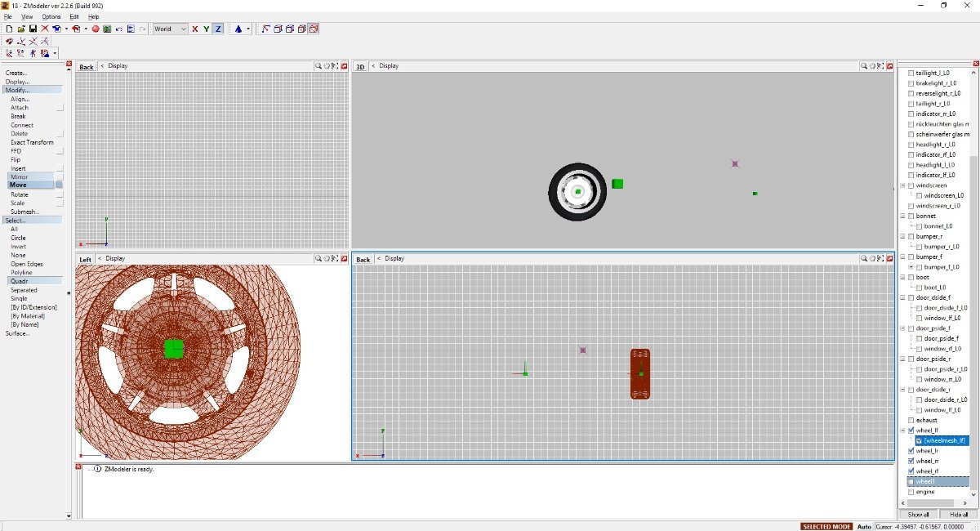Viewport: 980px width, 531px height.
Task: Uncheck the wheel_lr visibility checkbox
Action: pyautogui.click(x=911, y=451)
